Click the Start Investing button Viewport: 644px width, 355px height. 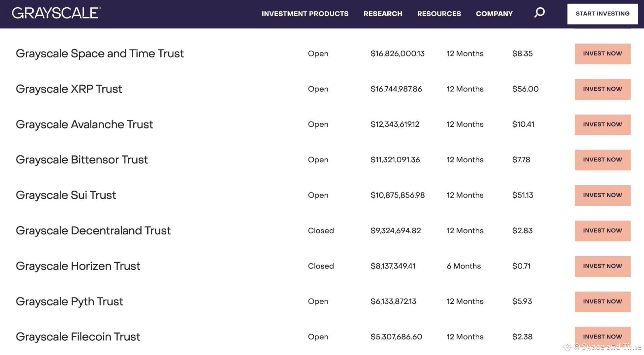602,14
